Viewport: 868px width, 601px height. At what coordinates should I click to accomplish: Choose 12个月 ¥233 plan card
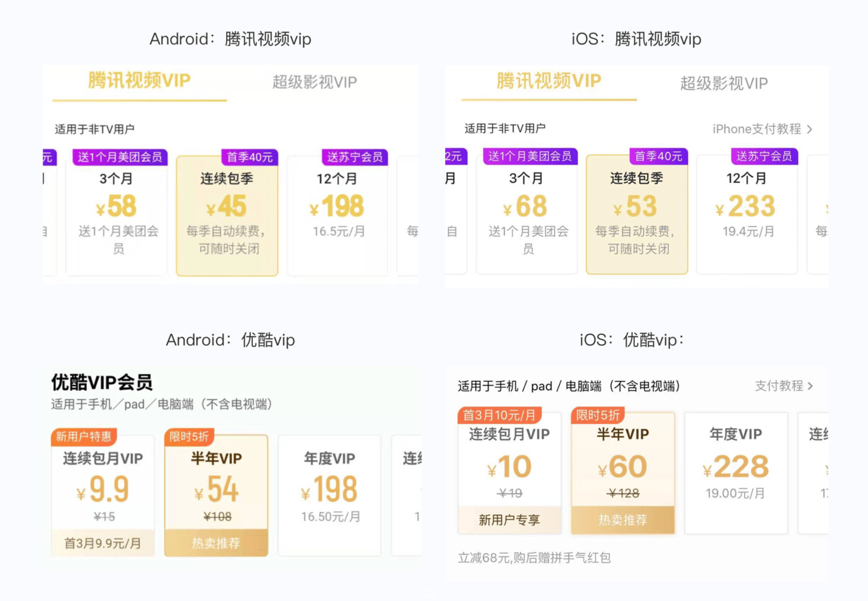(747, 214)
